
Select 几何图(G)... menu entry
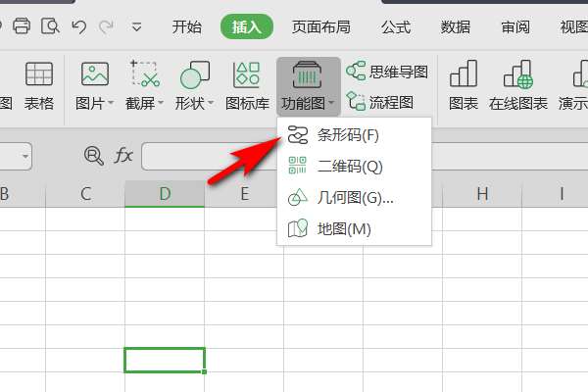tap(354, 197)
